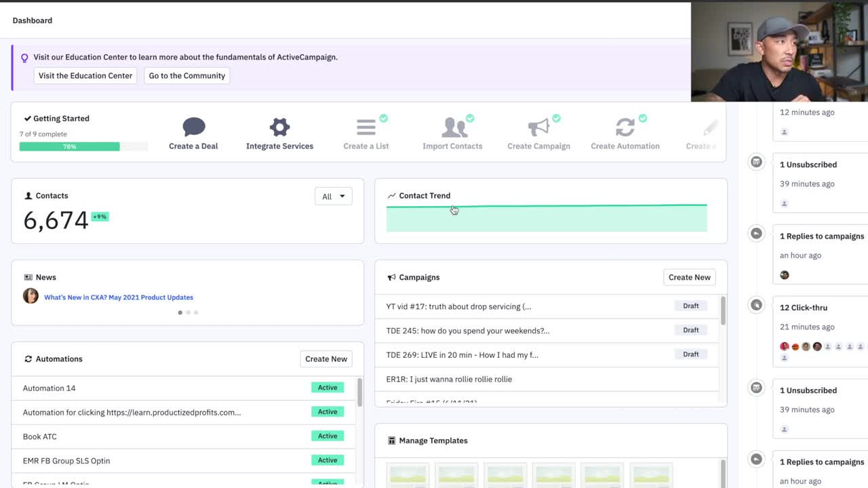Open What's New in CXA May 2021 link
Screen dimensions: 868x488
(119, 298)
